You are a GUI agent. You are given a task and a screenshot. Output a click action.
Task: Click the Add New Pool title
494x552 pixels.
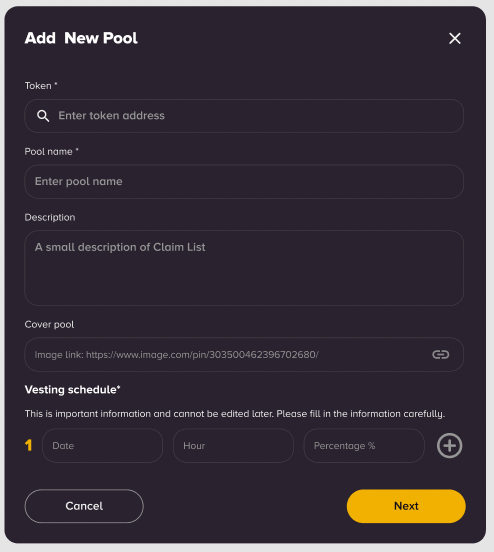pyautogui.click(x=81, y=38)
